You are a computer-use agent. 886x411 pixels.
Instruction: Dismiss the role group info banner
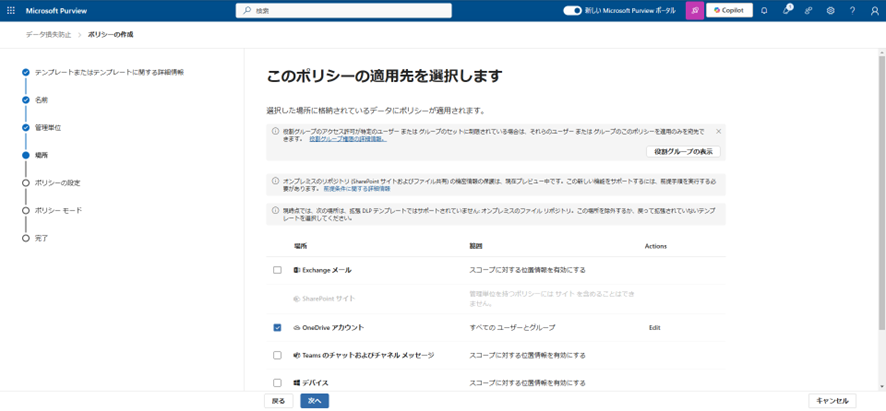click(x=718, y=131)
